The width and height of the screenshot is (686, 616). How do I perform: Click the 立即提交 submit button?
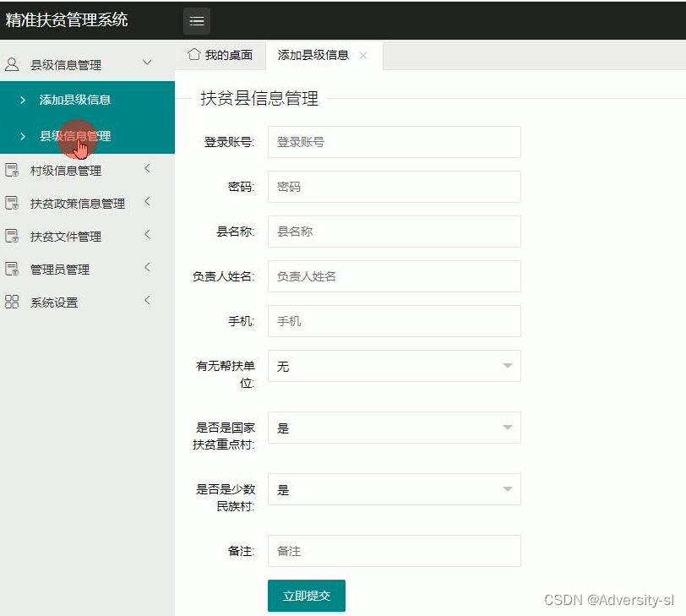pos(306,595)
